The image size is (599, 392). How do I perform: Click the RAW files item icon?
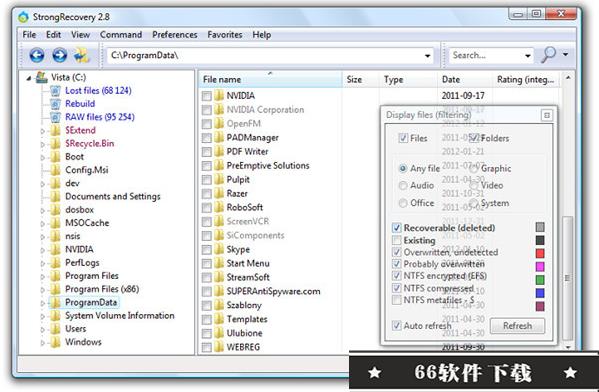(56, 117)
